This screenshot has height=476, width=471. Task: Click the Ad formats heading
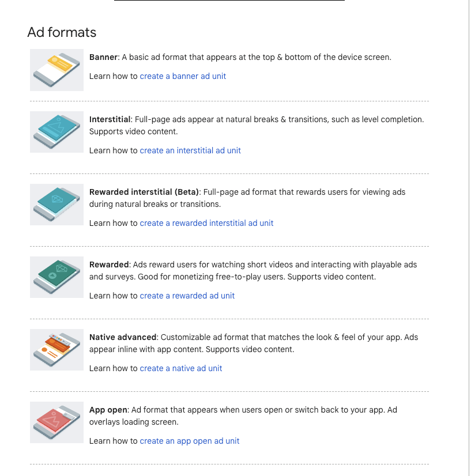coord(62,32)
